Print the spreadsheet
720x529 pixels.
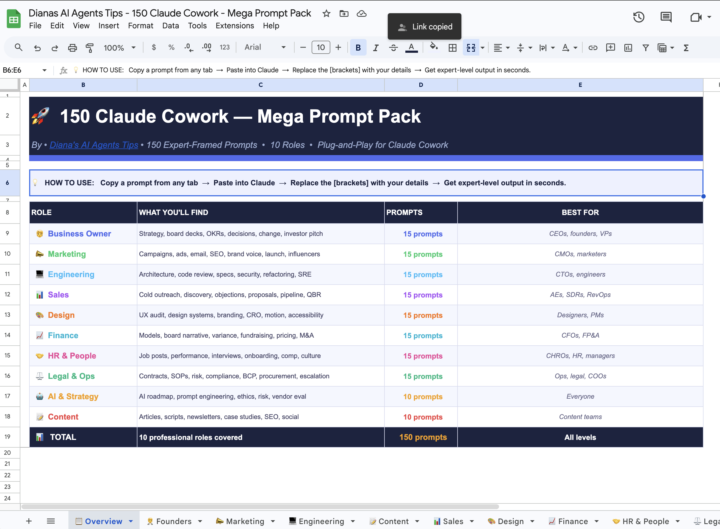[72, 48]
